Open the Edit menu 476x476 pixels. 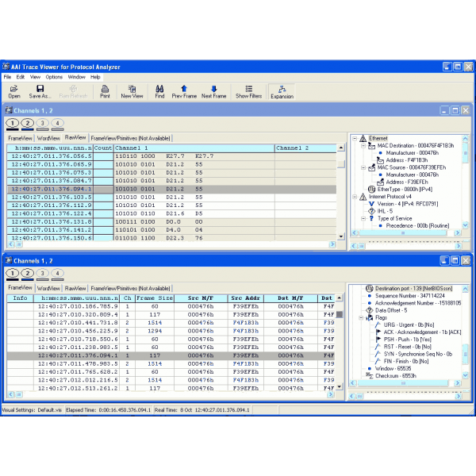21,77
